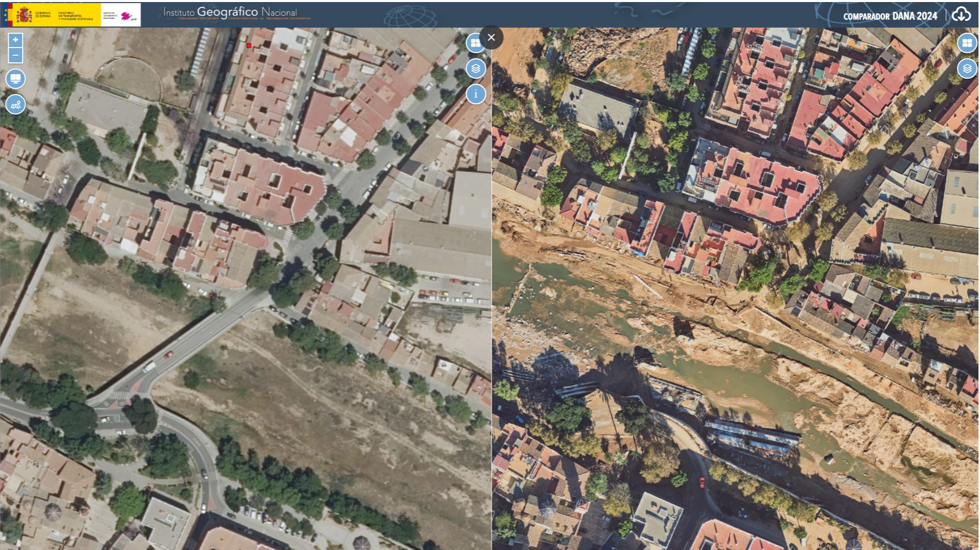This screenshot has width=980, height=550.
Task: Zoom in with the plus button
Action: click(15, 40)
